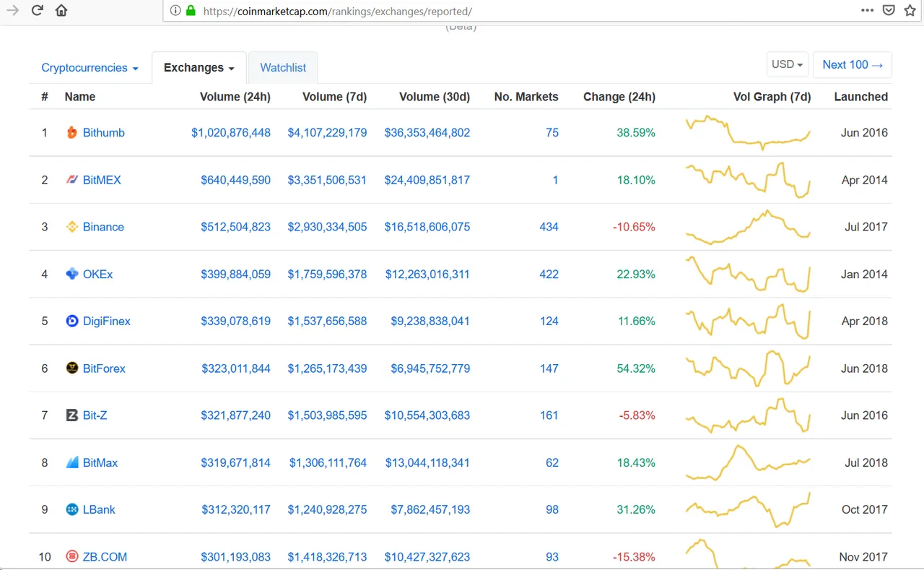Click the BitMEX exchange logo icon
Viewport: 924px width, 570px height.
[71, 180]
